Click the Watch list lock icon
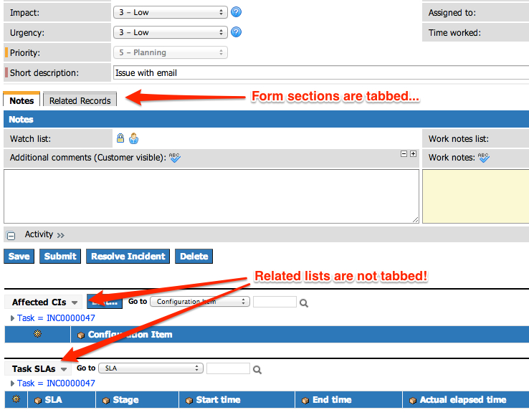Image resolution: width=529 pixels, height=420 pixels. [120, 138]
